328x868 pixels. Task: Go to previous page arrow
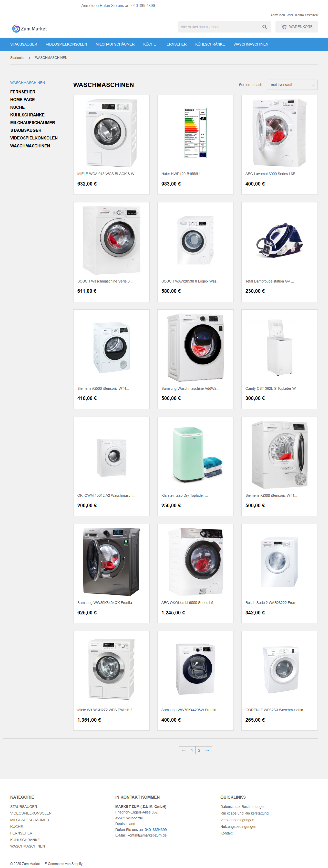[x=183, y=750]
